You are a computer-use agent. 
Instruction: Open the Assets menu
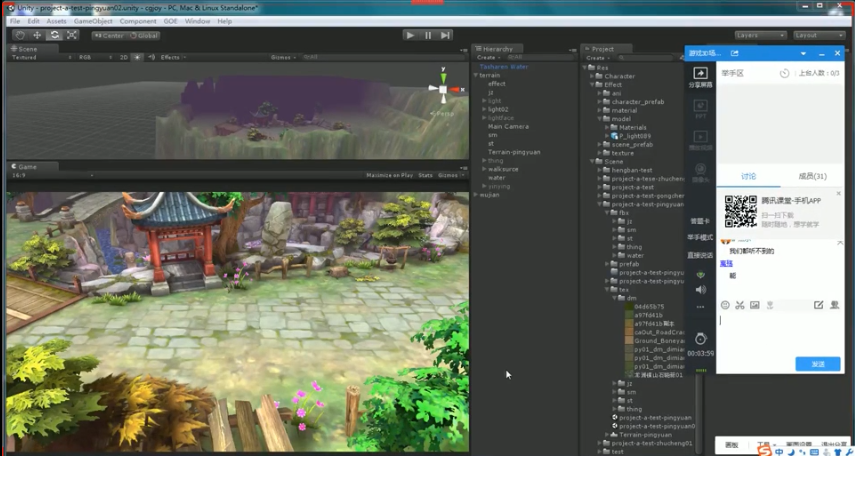pyautogui.click(x=56, y=21)
